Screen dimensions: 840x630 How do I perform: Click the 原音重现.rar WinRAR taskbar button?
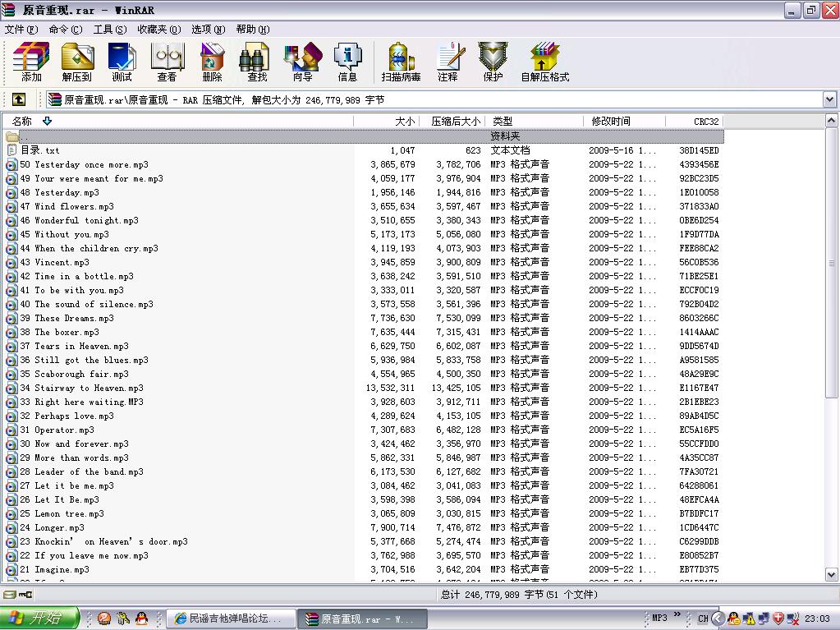(x=362, y=619)
